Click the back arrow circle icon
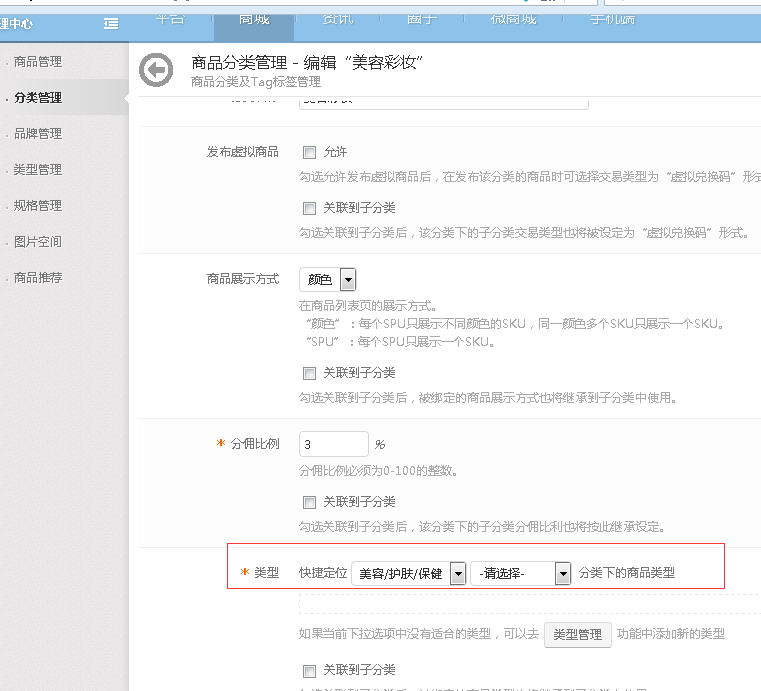The width and height of the screenshot is (761, 691). (x=156, y=70)
